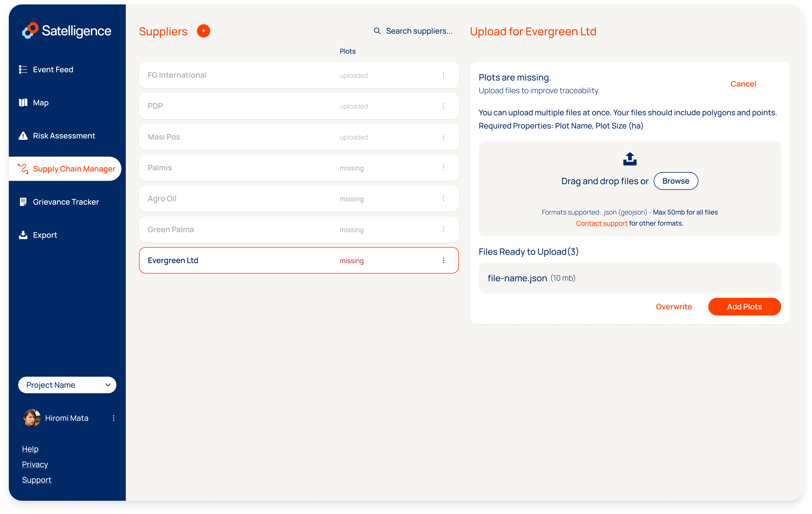The height and width of the screenshot is (514, 812).
Task: Click the Browse button
Action: tap(675, 181)
